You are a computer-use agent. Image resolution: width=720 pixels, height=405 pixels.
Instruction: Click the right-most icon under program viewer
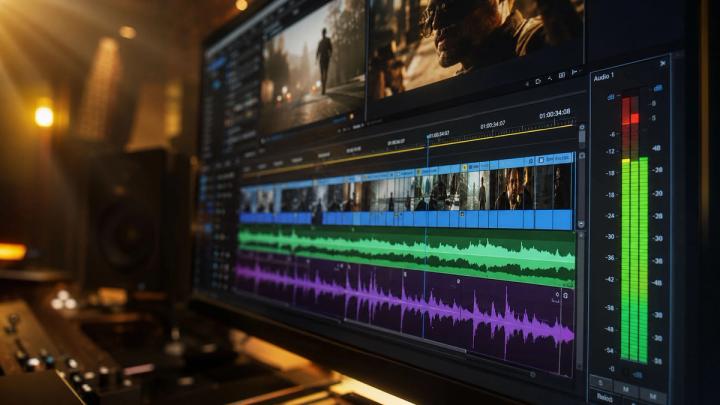(x=574, y=73)
